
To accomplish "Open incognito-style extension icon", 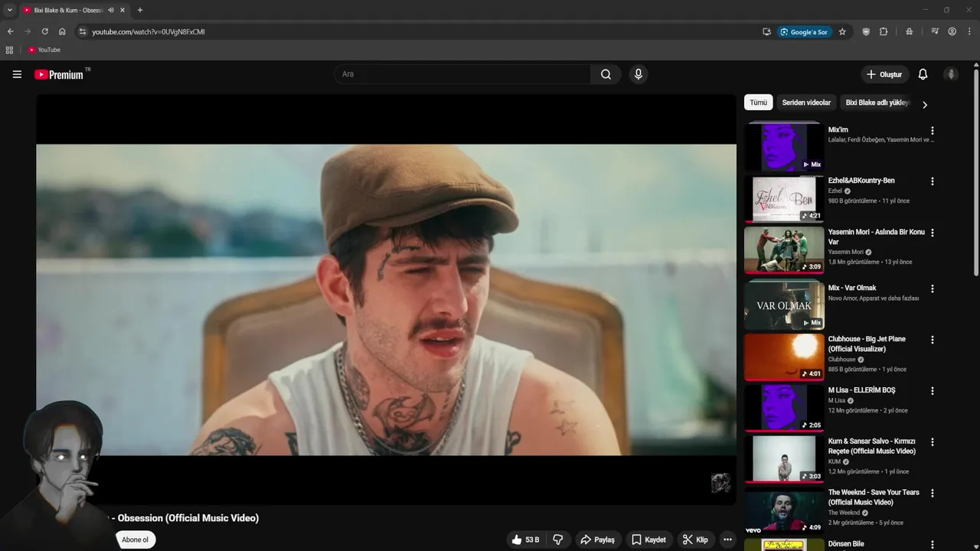I will 909,31.
